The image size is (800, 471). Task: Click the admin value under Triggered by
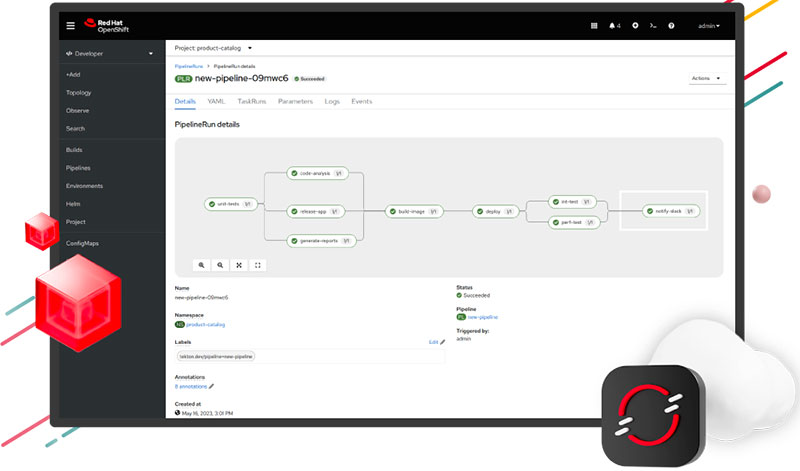[x=464, y=339]
